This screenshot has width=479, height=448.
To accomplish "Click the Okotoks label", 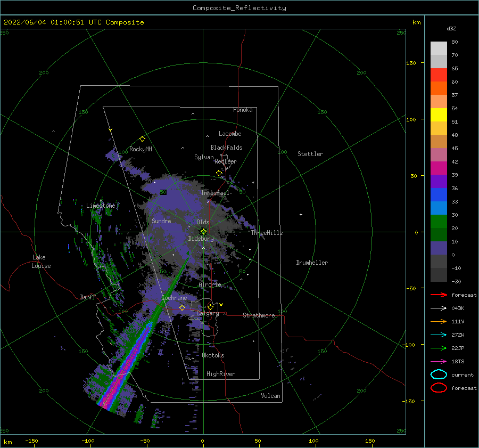I will (213, 355).
